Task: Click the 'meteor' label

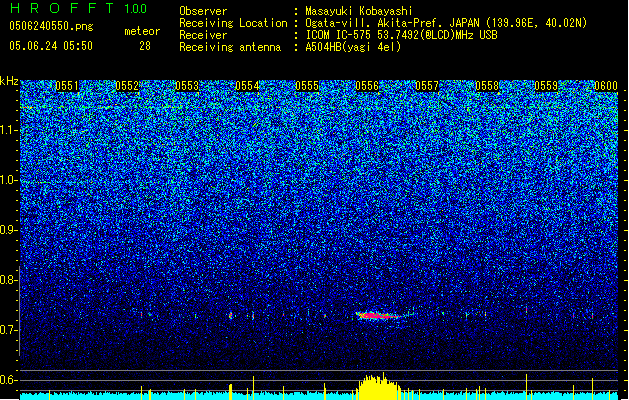Action: 142,31
